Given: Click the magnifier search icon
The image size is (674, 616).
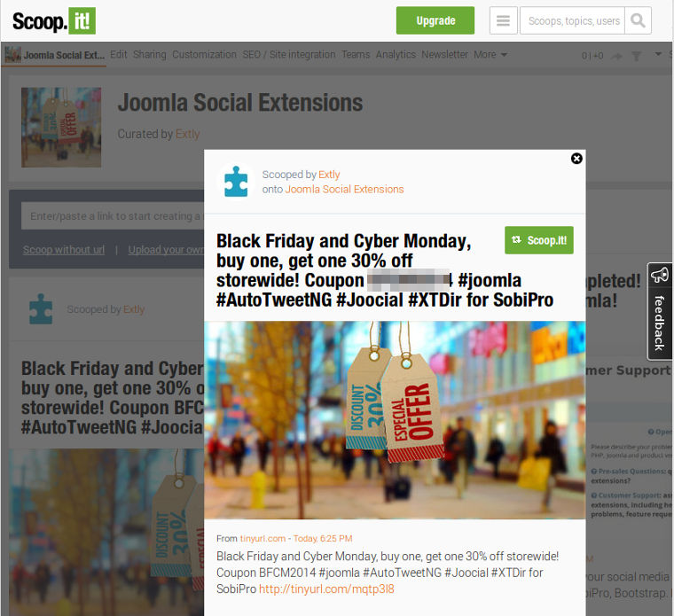Looking at the screenshot, I should [638, 20].
